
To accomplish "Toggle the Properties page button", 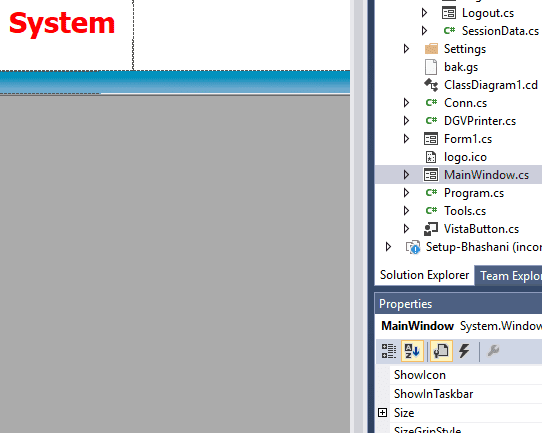I will click(x=441, y=351).
